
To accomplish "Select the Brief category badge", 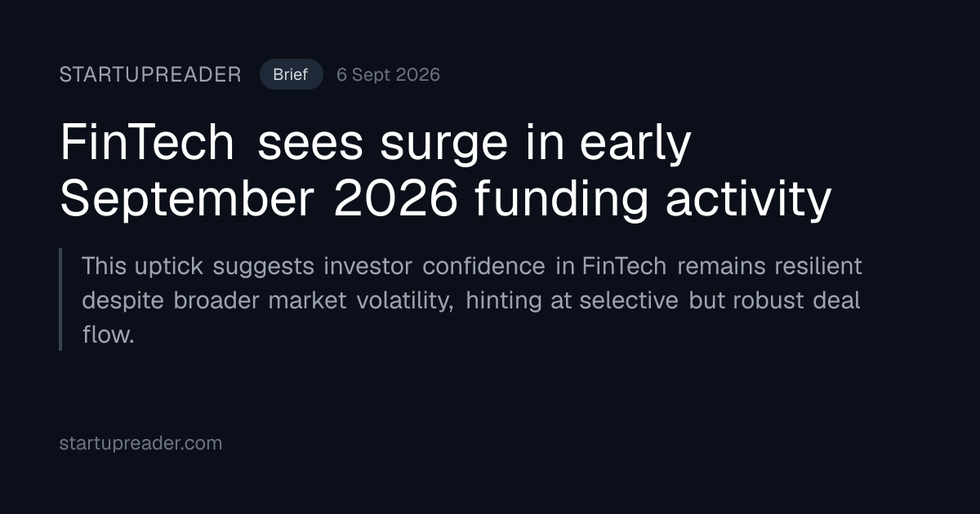I will tap(291, 74).
